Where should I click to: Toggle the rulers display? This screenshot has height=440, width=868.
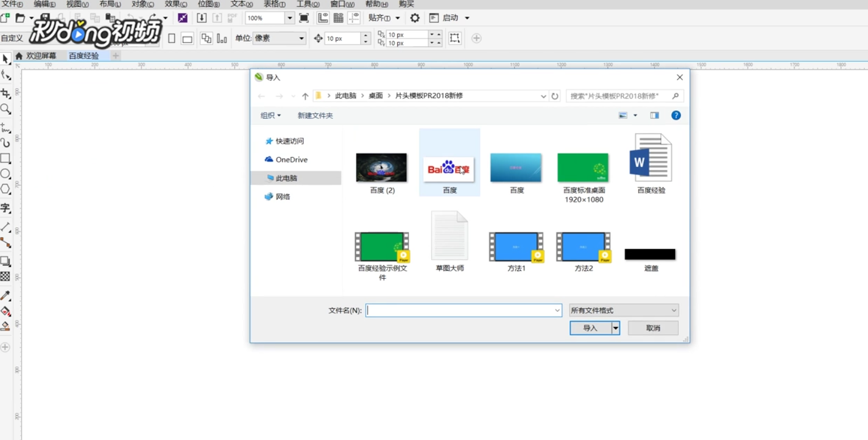[x=323, y=18]
